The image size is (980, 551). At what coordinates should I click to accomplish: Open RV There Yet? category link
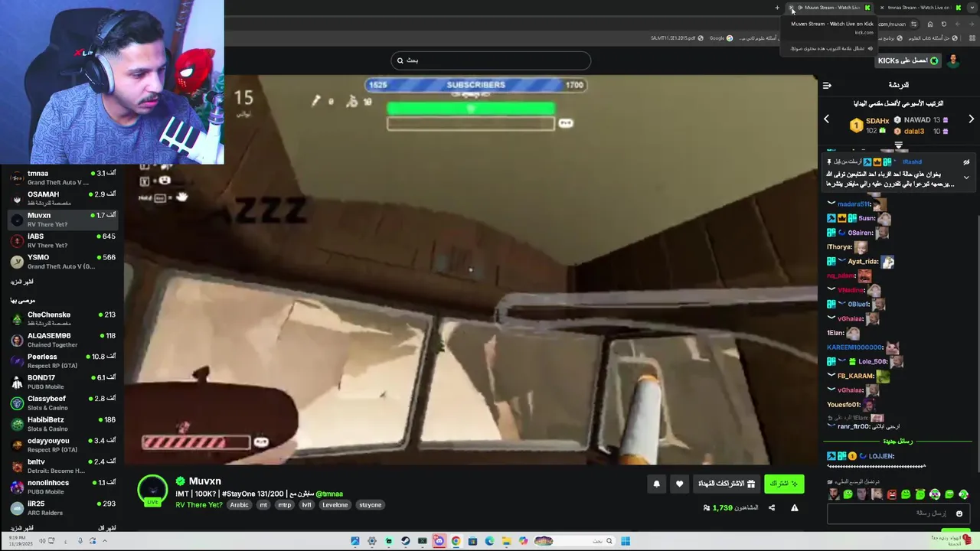point(199,505)
